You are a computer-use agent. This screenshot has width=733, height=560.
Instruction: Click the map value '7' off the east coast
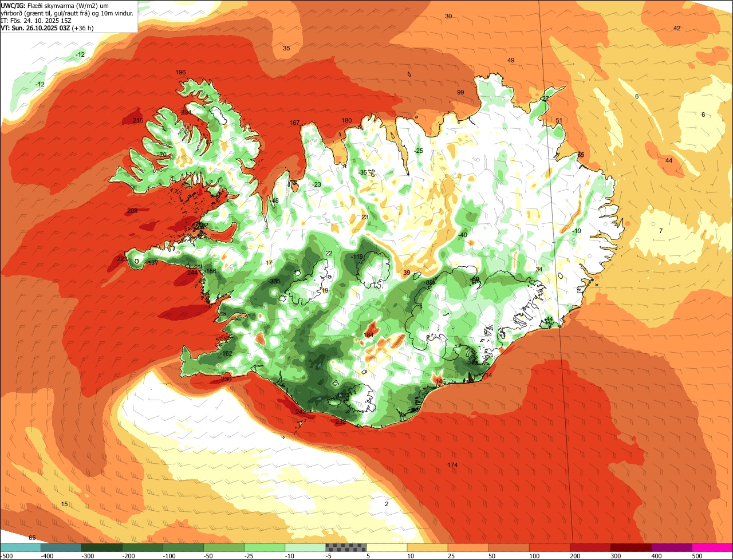click(660, 231)
